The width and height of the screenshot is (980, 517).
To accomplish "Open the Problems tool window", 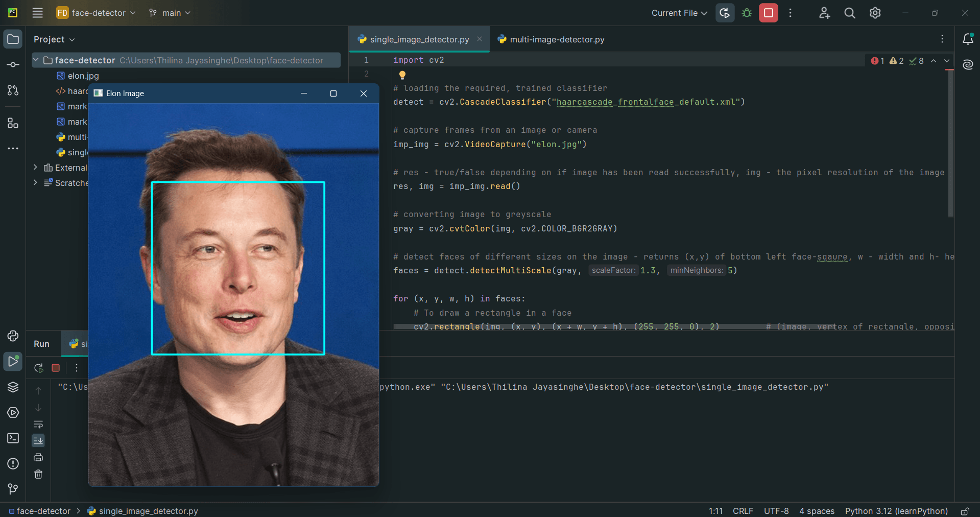I will click(13, 464).
